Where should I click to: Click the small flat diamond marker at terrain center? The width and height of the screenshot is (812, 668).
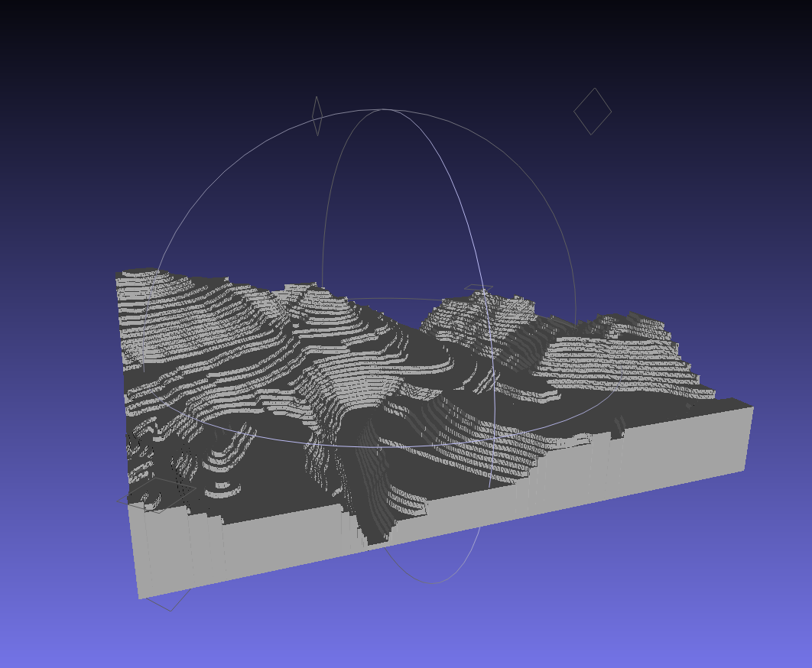tap(479, 288)
